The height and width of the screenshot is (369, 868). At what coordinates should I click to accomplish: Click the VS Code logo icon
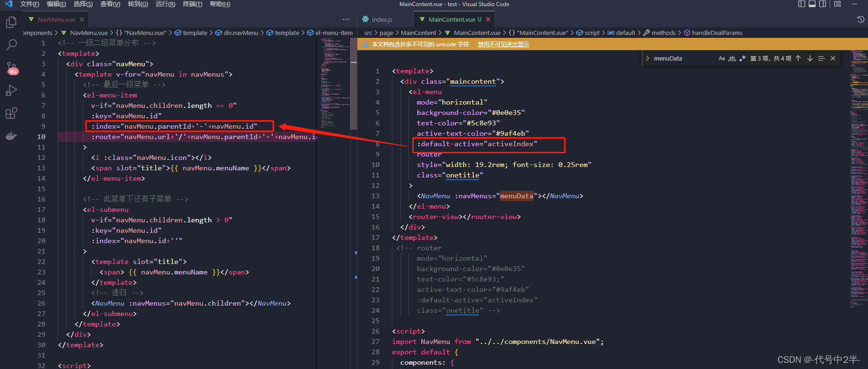9,4
